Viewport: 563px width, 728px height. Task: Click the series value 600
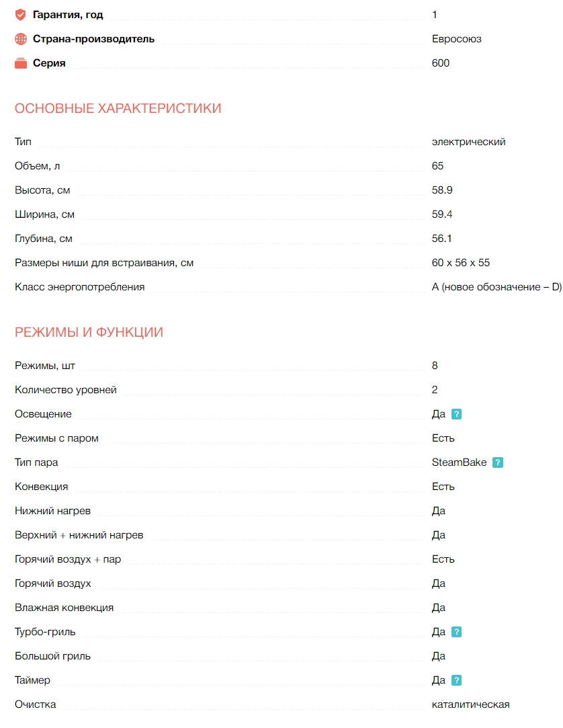(x=441, y=63)
